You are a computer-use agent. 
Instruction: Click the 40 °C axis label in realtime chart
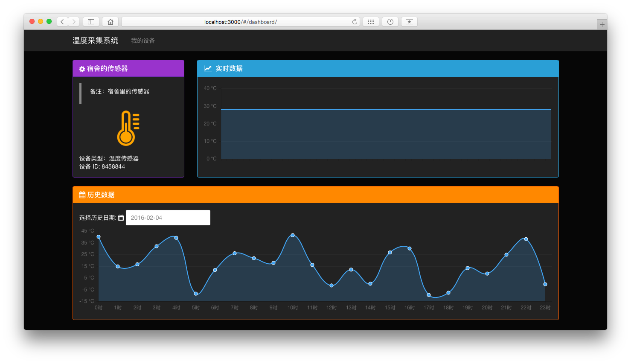pos(210,88)
